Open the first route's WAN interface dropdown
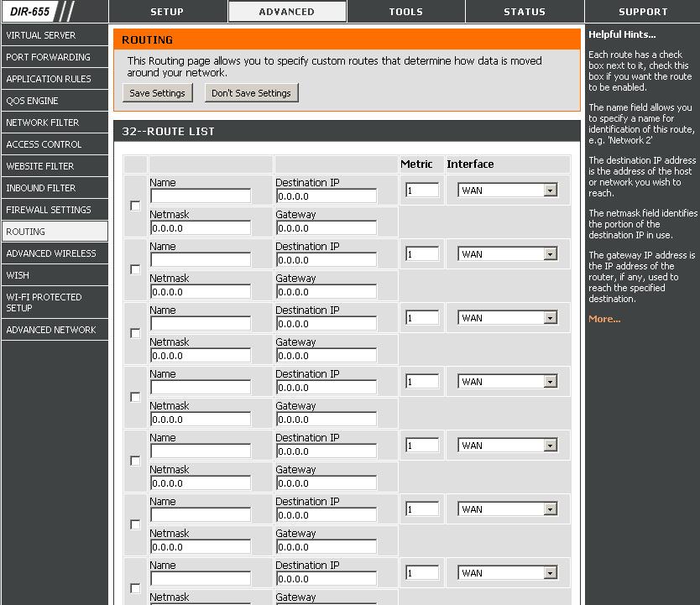 507,190
